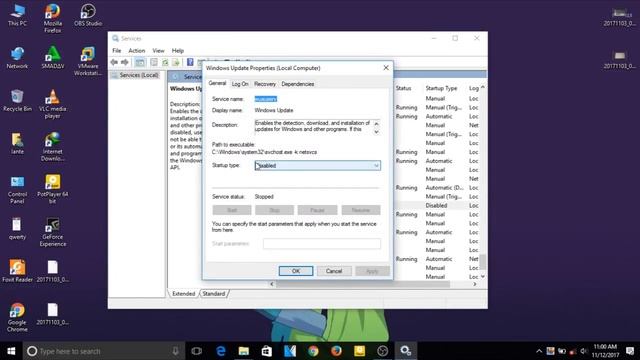This screenshot has height=360, width=640.
Task: Click the Disabled entry in Startup Type column
Action: 436,205
